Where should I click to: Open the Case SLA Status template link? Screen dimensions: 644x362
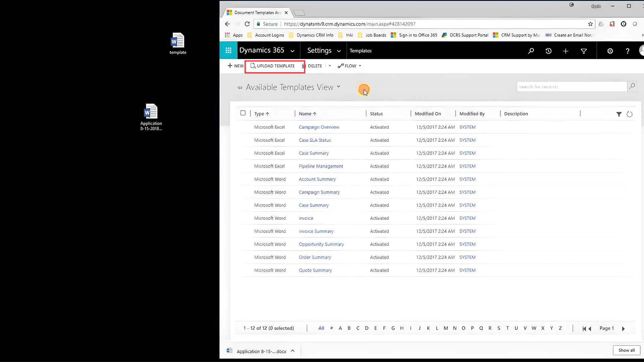coord(315,140)
